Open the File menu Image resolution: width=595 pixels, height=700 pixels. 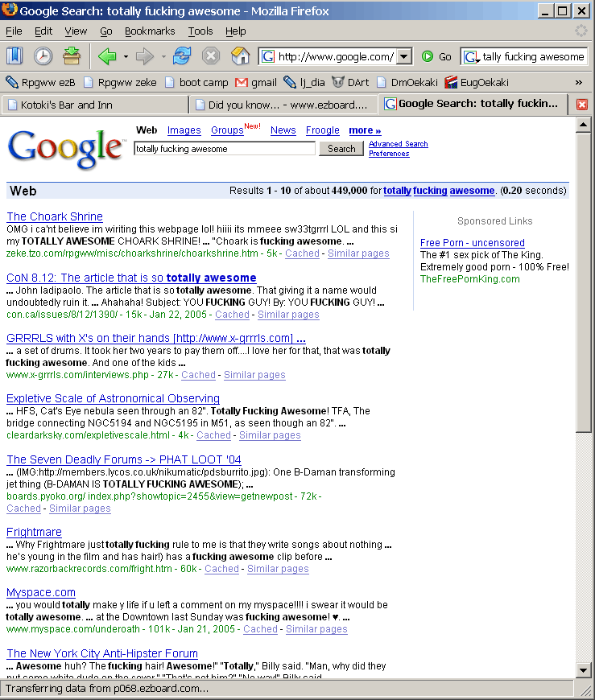click(14, 31)
